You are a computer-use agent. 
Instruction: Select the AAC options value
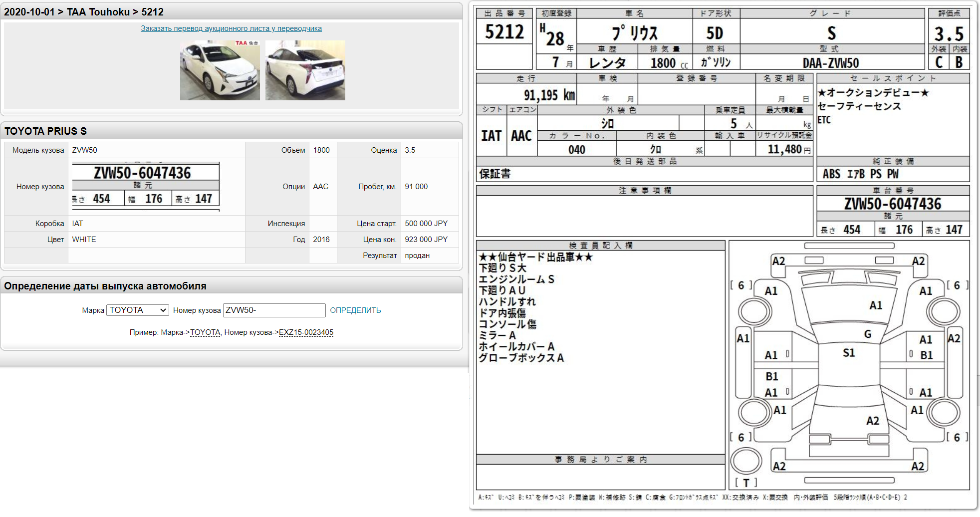pos(321,187)
